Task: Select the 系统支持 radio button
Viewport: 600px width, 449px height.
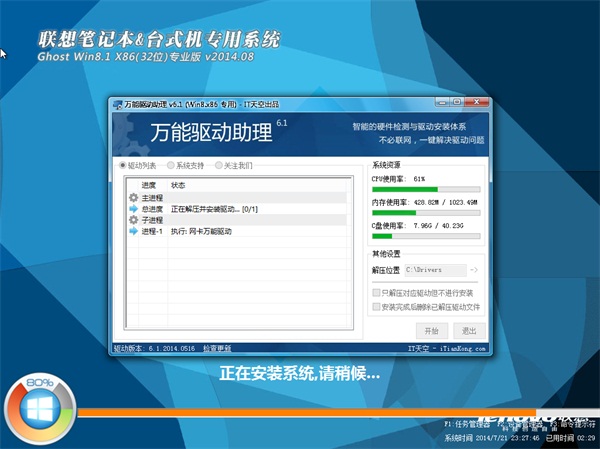Action: [x=171, y=165]
